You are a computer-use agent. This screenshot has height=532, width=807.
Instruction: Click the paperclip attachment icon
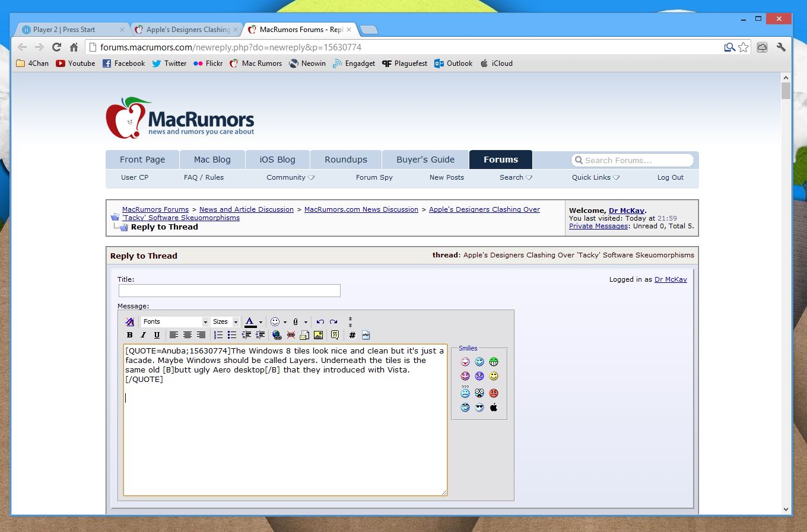point(296,321)
